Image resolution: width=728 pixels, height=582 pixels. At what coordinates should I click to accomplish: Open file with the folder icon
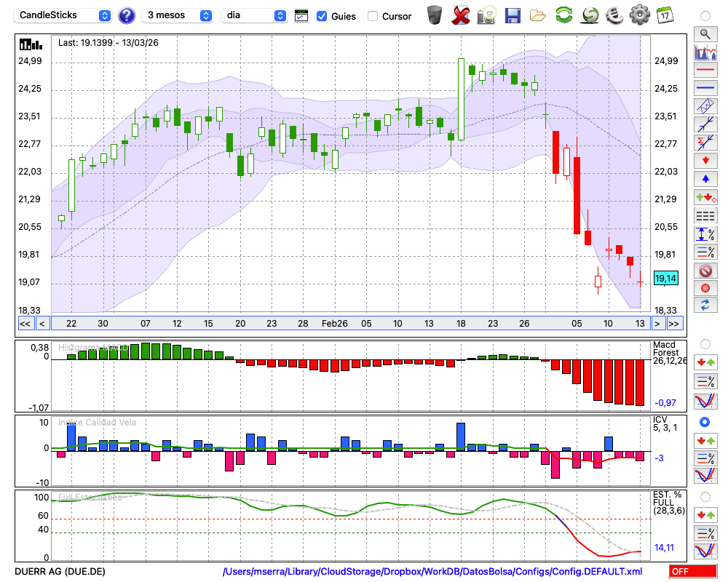[x=538, y=16]
